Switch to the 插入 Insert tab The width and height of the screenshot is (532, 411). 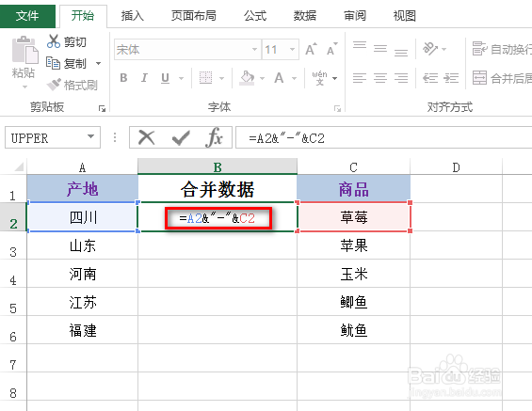tap(133, 16)
